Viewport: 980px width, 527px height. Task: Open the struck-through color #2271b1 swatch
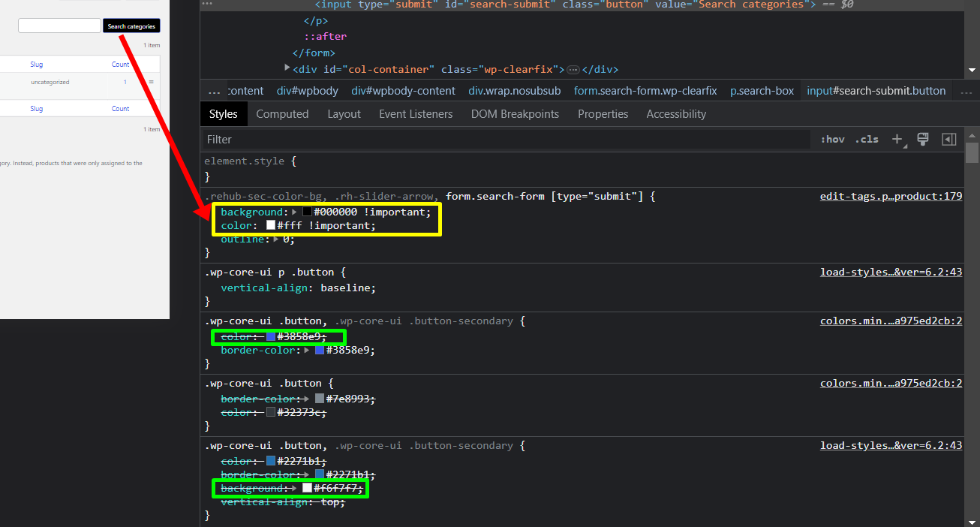(x=271, y=462)
